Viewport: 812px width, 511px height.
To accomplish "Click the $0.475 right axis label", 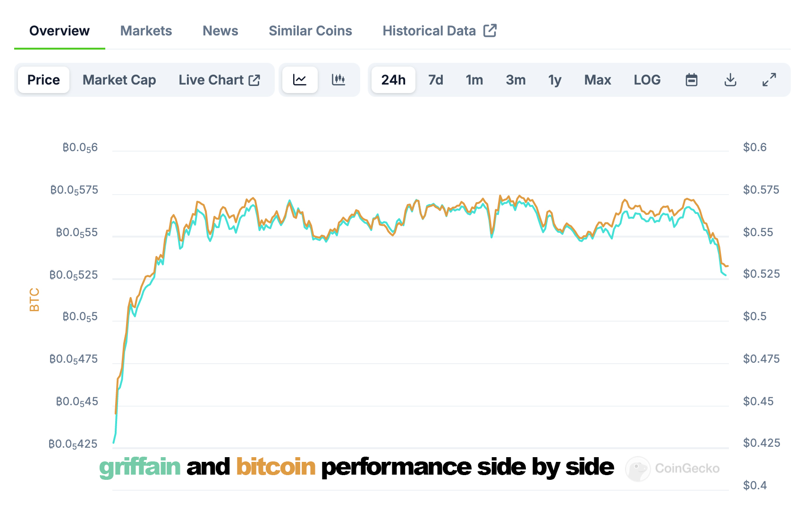I will (x=761, y=359).
